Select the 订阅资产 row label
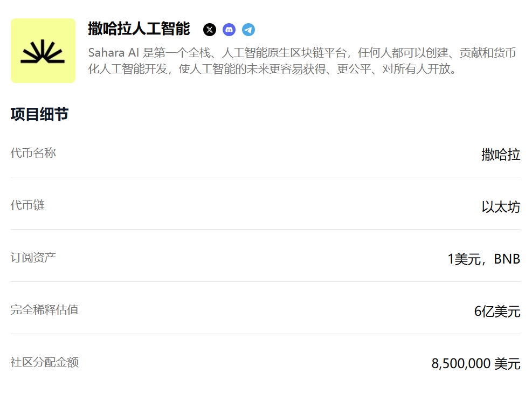The image size is (532, 401). click(33, 257)
